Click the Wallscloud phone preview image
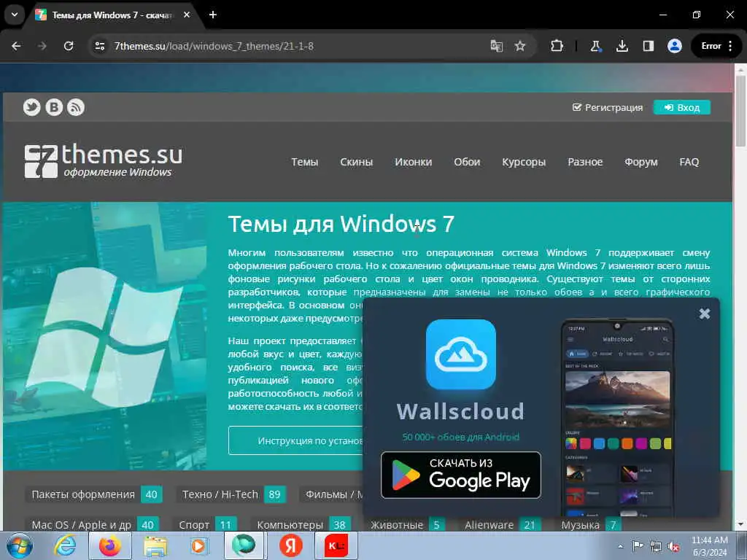 pos(617,417)
